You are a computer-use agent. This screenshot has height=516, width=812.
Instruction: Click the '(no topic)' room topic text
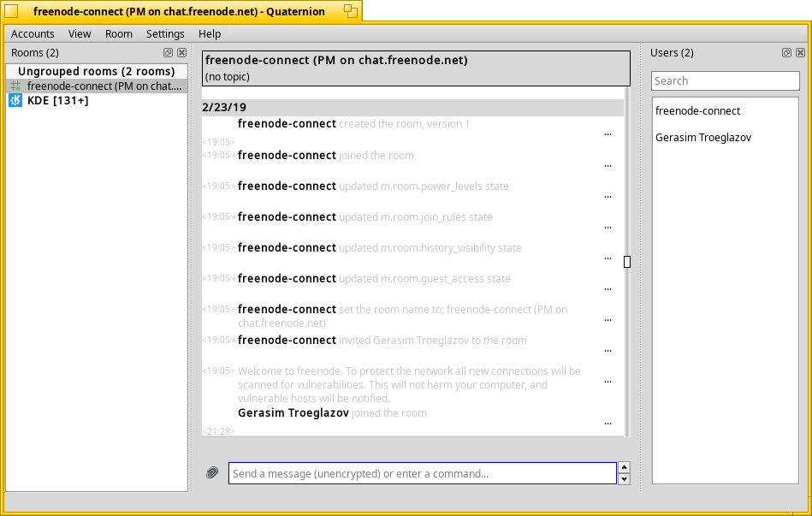228,77
